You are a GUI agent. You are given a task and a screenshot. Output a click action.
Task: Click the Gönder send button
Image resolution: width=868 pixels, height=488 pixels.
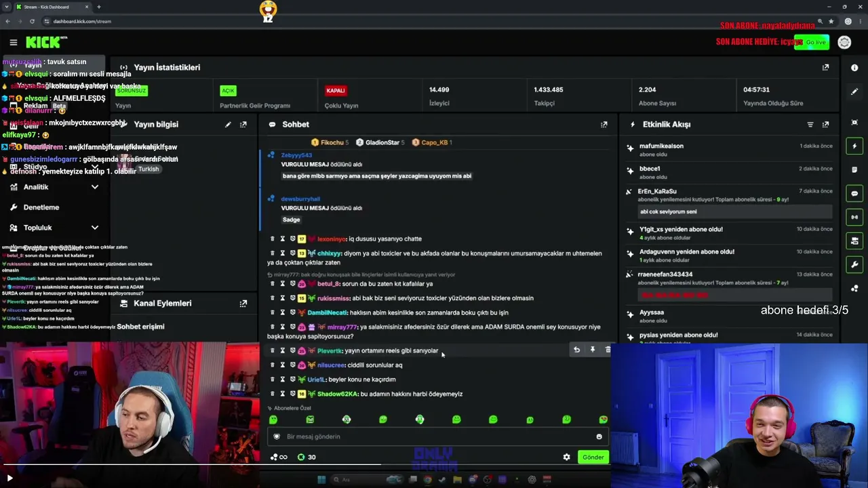(x=593, y=457)
